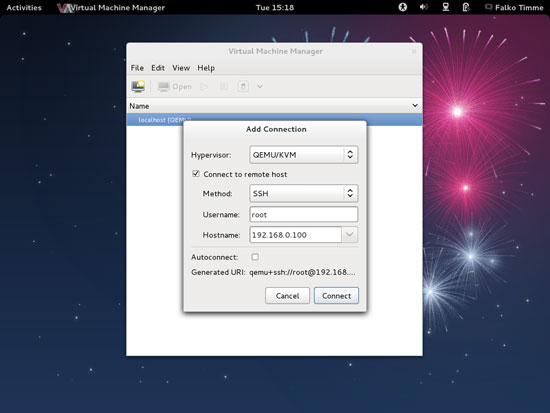
Task: Expand the shutdown options arrow in toolbar
Action: 260,86
